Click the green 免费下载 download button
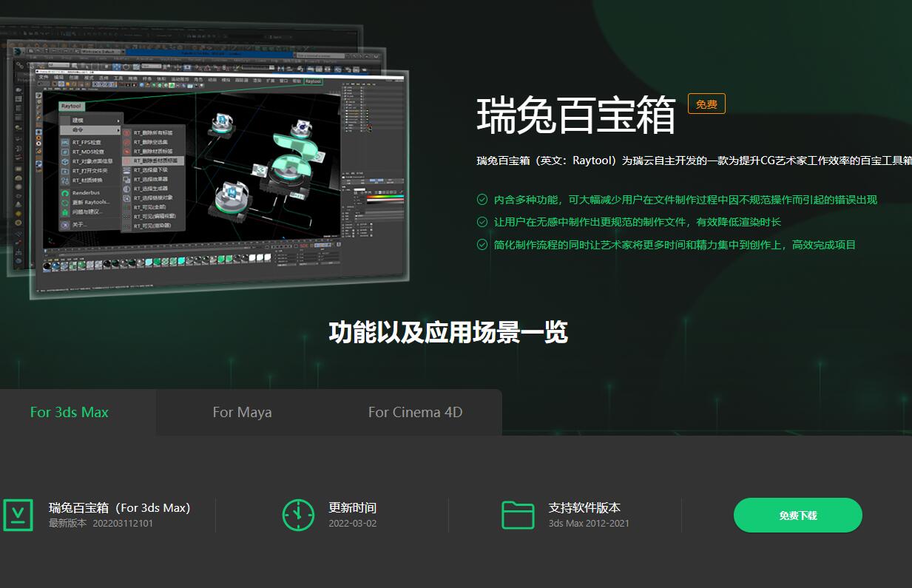Screen dimensions: 912x588 [x=797, y=516]
